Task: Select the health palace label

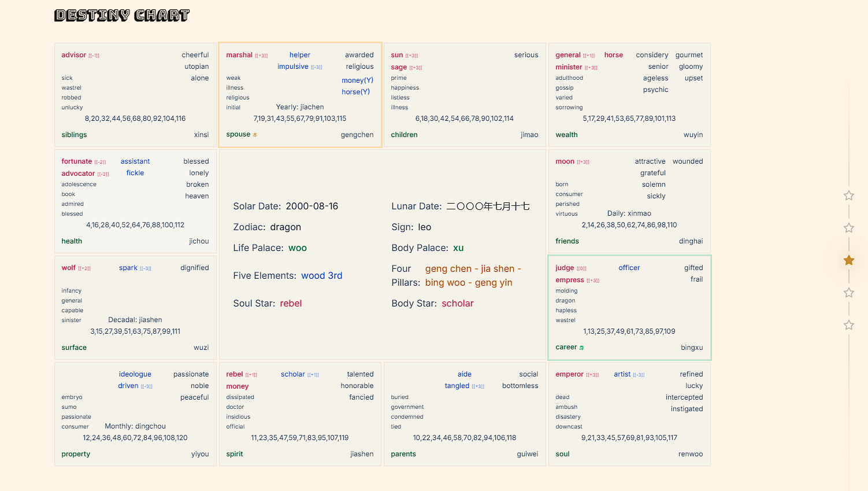Action: point(72,241)
